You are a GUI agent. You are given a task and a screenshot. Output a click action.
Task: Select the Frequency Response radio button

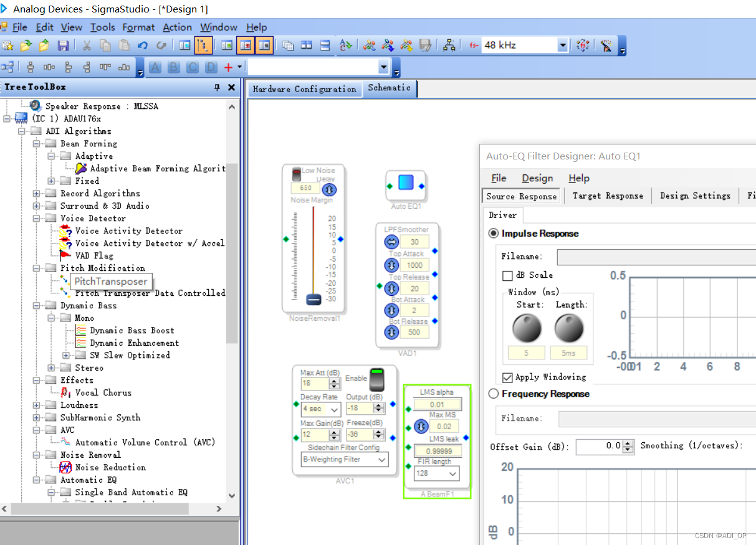click(x=493, y=393)
